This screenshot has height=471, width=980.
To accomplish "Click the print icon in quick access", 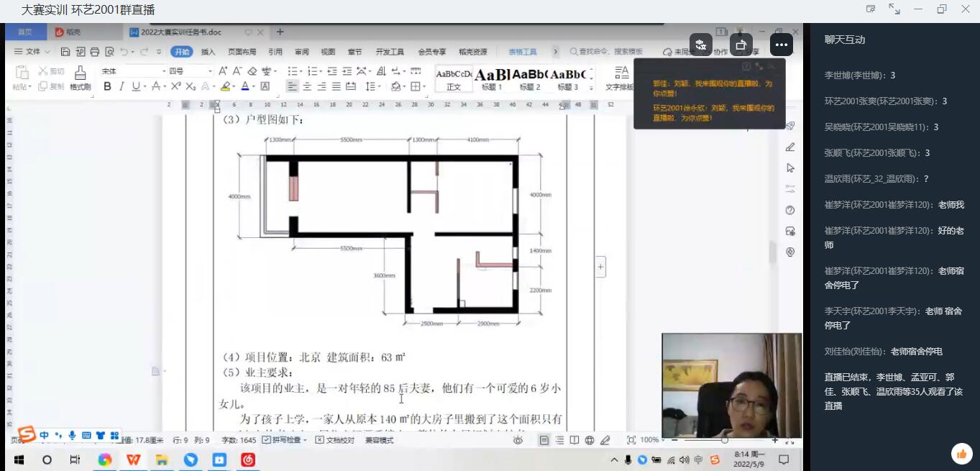I will tap(94, 52).
